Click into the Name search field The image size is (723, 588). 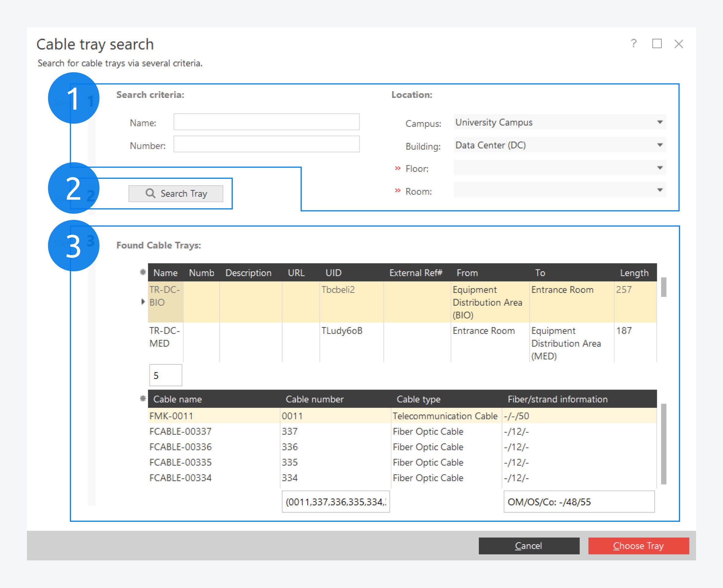click(x=266, y=122)
